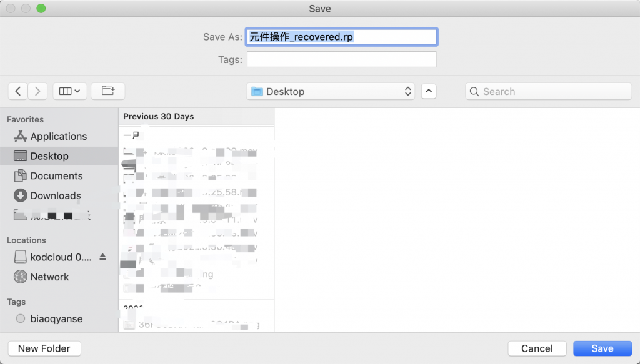Open Documents from the sidebar
This screenshot has width=640, height=364.
(x=56, y=176)
